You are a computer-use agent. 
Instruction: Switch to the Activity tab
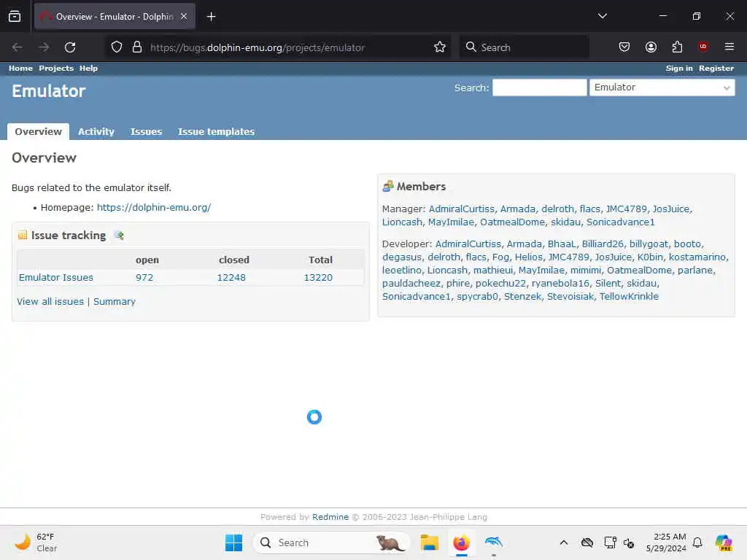pyautogui.click(x=96, y=131)
